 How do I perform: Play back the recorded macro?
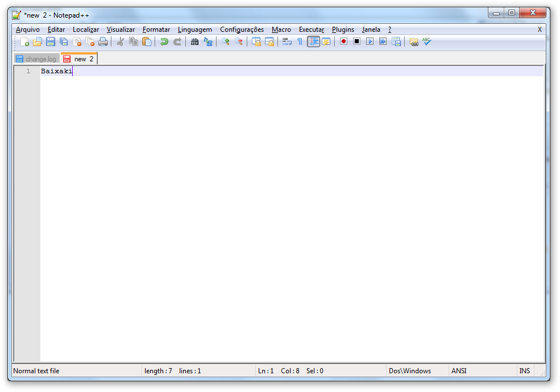(370, 42)
